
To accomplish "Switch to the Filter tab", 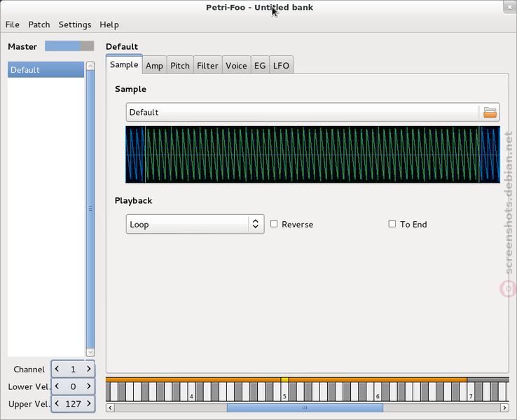I will [x=207, y=66].
